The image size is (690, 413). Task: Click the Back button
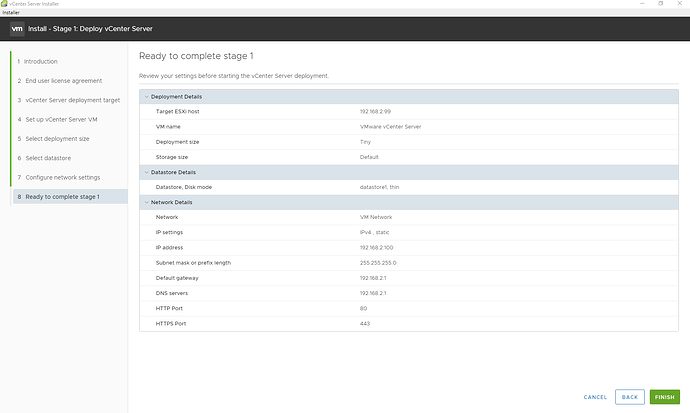[629, 397]
